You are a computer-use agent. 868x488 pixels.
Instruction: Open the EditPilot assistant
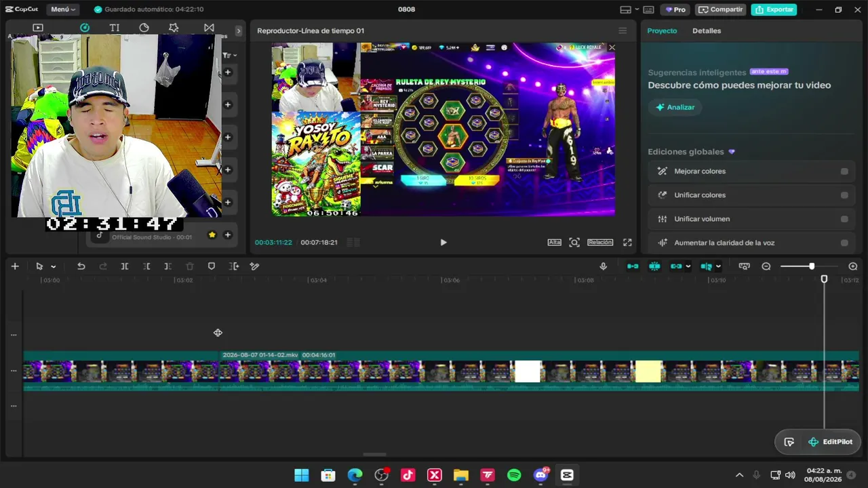point(831,442)
